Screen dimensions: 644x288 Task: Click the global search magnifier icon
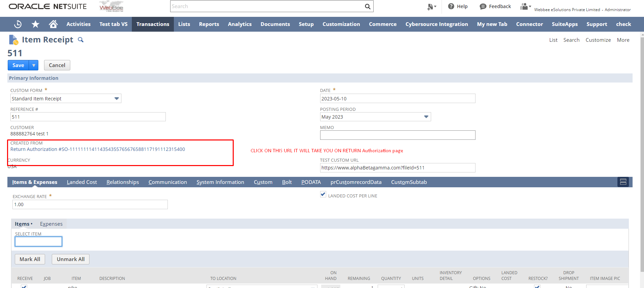pyautogui.click(x=368, y=6)
